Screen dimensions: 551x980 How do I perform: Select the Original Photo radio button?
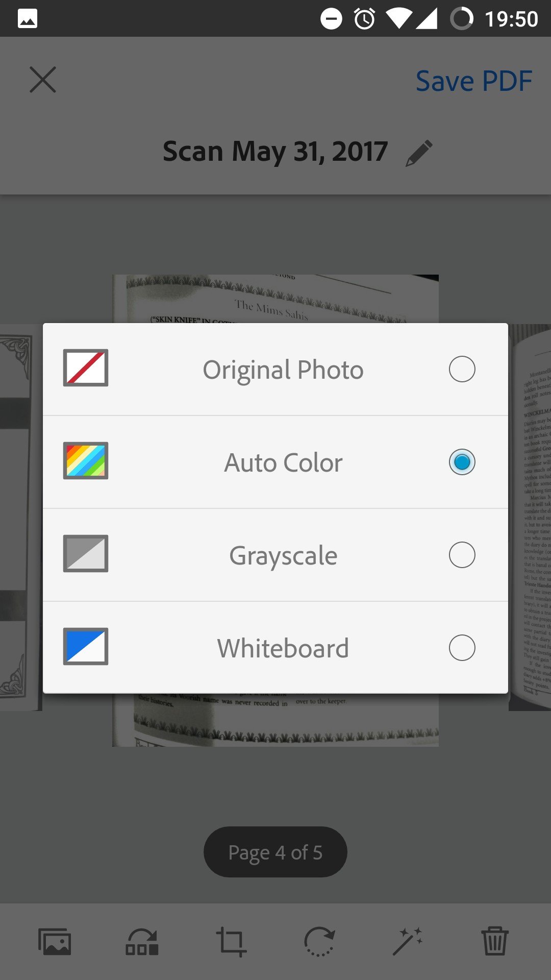click(462, 369)
